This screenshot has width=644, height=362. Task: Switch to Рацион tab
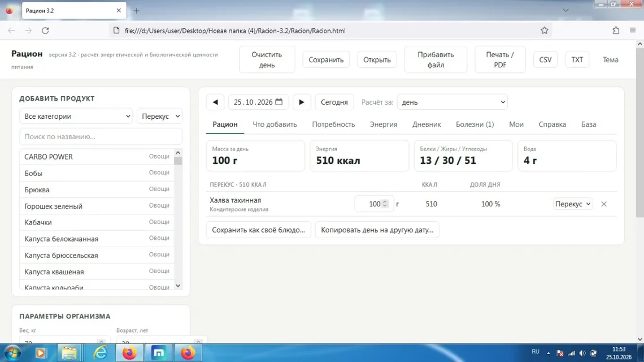[225, 124]
